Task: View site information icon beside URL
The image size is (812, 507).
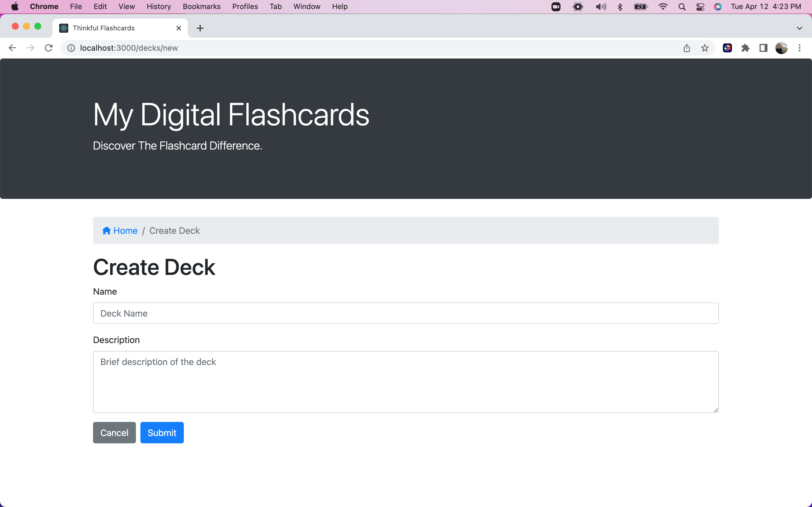Action: click(x=71, y=48)
